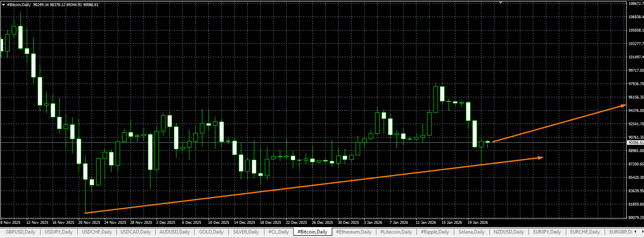
Task: Click the active #Bitcoin,Daily tab
Action: [x=312, y=232]
